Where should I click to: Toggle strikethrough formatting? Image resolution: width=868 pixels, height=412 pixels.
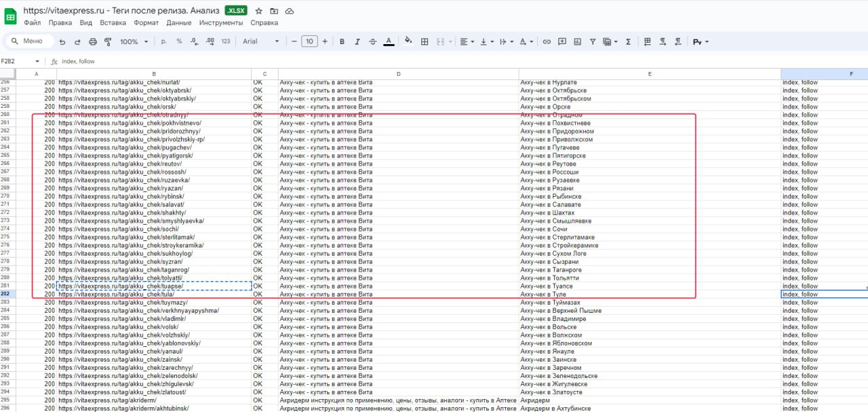[373, 41]
